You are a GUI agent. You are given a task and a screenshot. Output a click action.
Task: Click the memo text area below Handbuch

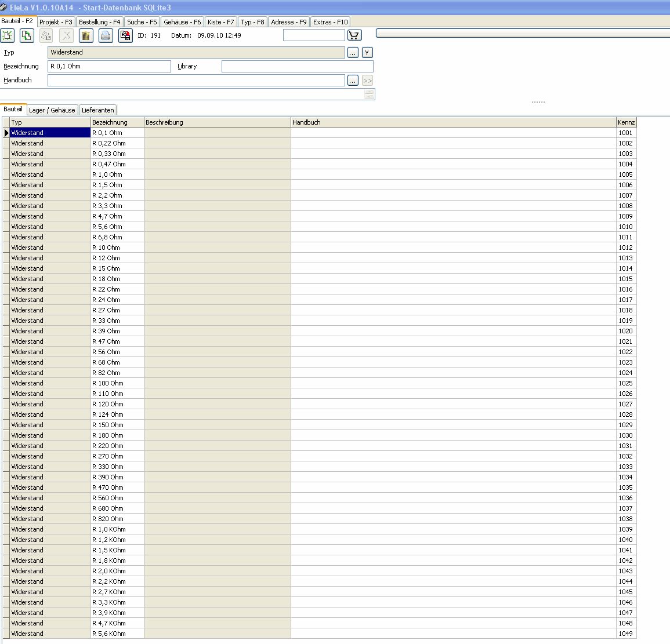[x=182, y=94]
